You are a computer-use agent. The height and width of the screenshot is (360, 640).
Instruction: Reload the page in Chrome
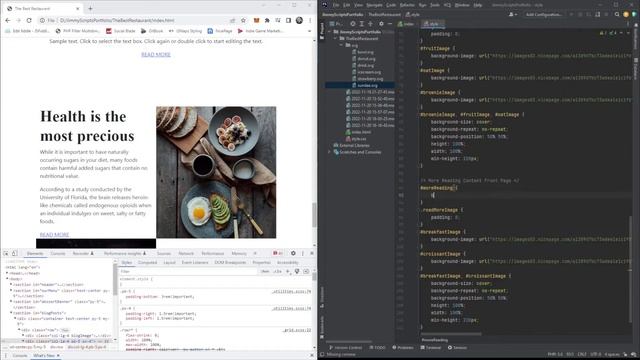(x=29, y=20)
